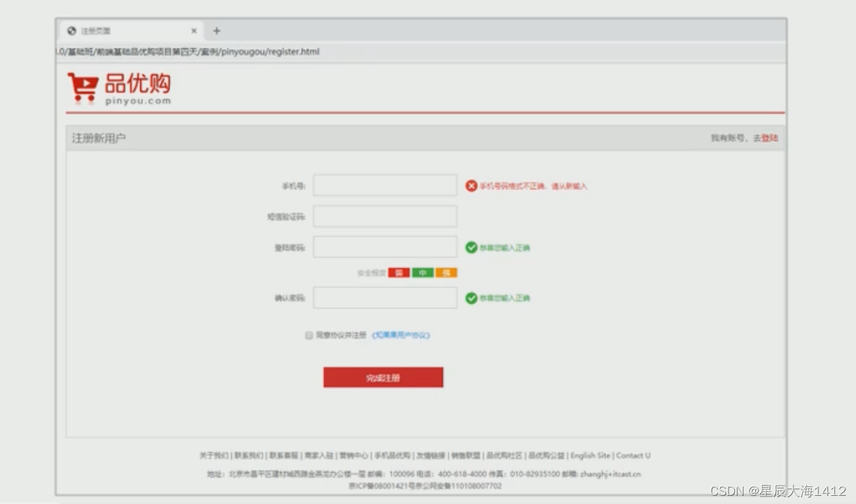Click the 注册新用户 heading text
This screenshot has height=504, width=856.
point(99,138)
